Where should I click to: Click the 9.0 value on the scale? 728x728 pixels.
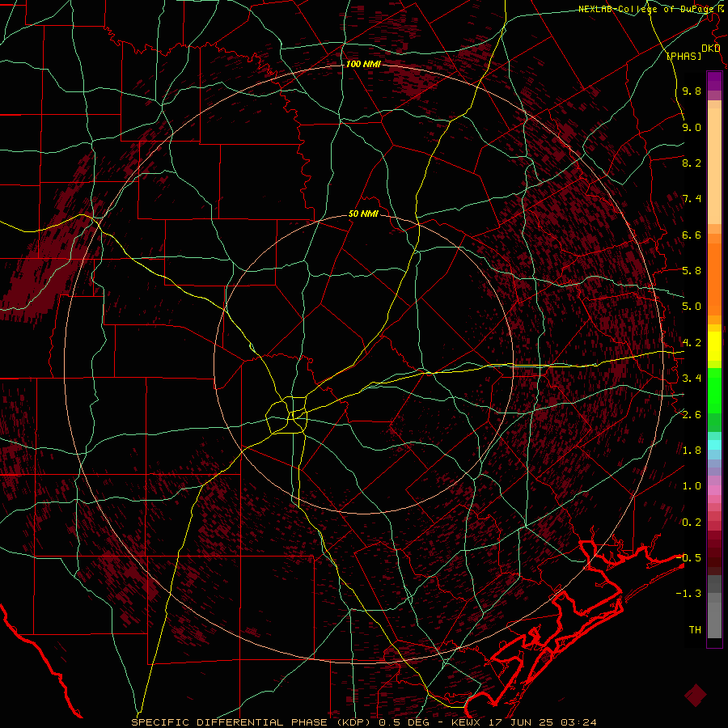click(x=692, y=127)
